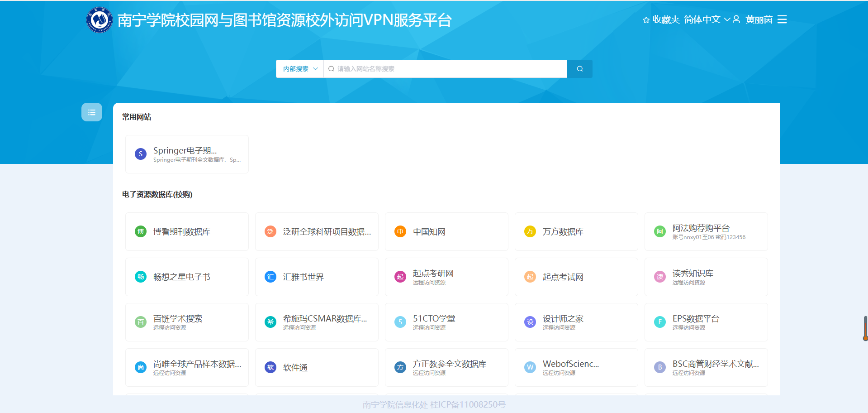The image size is (868, 413).
Task: Click the Springer purple S icon
Action: [141, 154]
